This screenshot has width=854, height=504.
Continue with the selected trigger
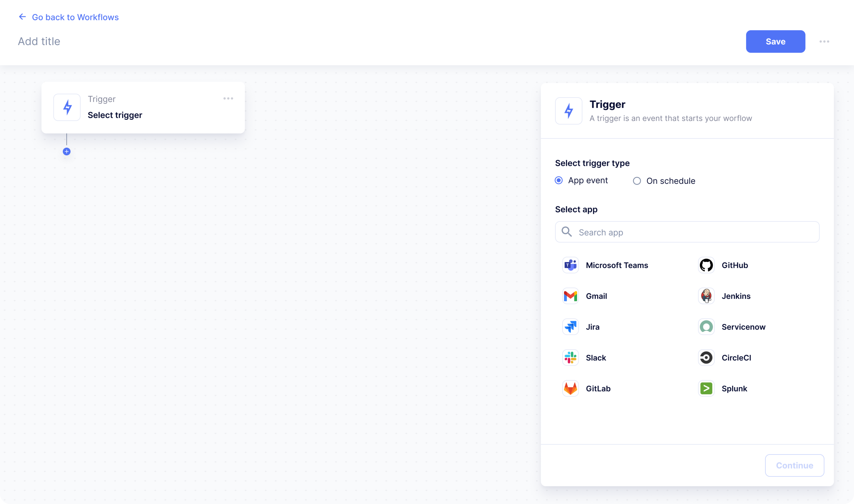click(x=795, y=465)
